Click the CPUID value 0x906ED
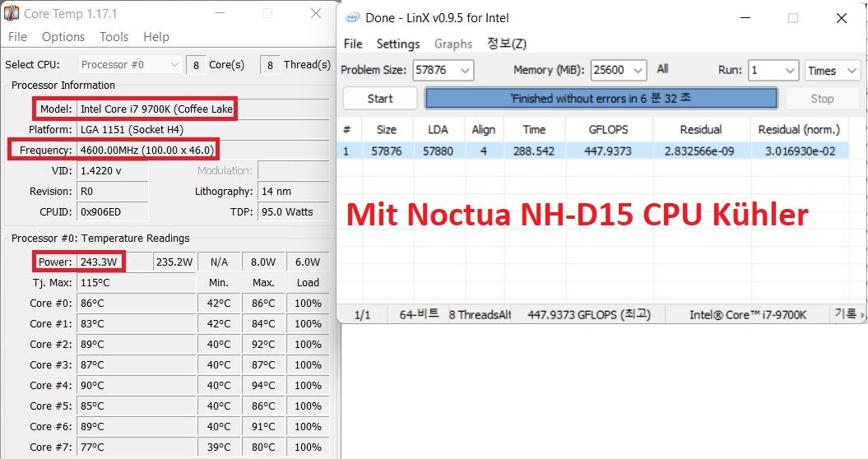868x459 pixels. [x=113, y=211]
